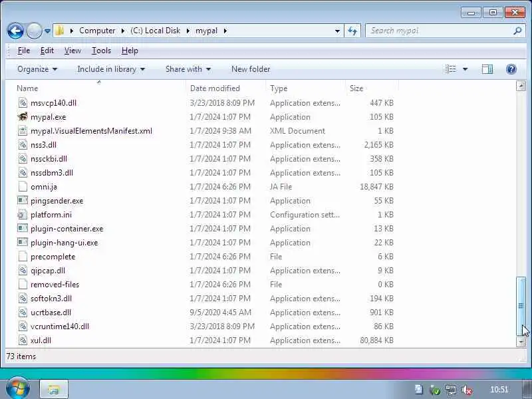
Task: Expand the view options dropdown arrow
Action: pos(465,69)
